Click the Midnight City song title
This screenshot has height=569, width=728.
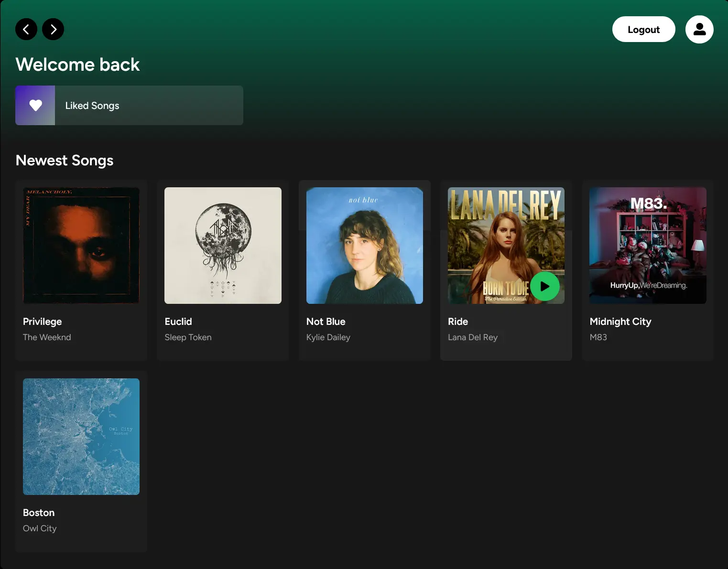click(620, 322)
